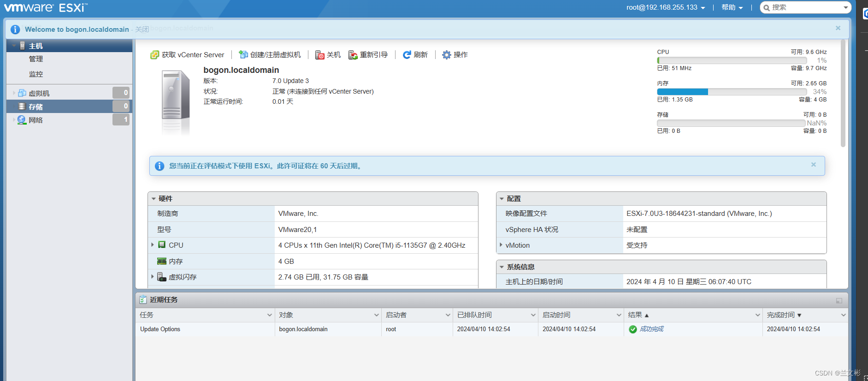Click the 关闭 link in welcome banner
This screenshot has height=381, width=868.
pyautogui.click(x=142, y=30)
